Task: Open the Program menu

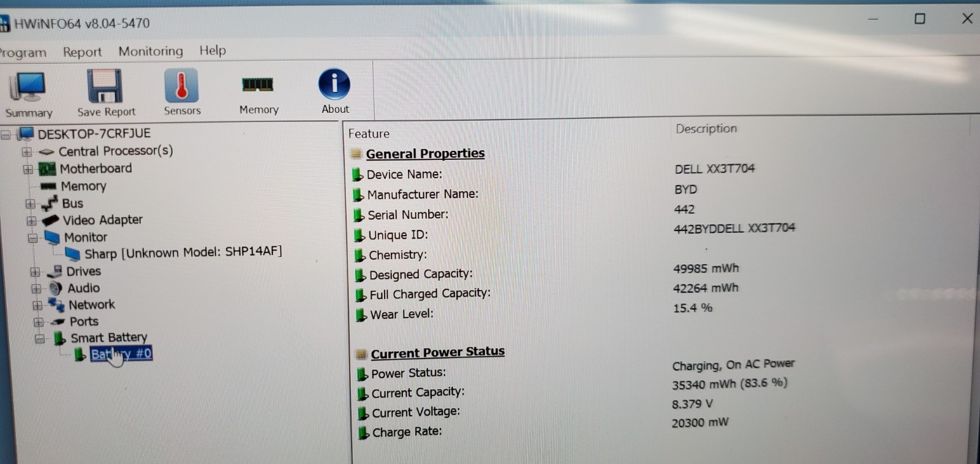Action: [x=23, y=53]
